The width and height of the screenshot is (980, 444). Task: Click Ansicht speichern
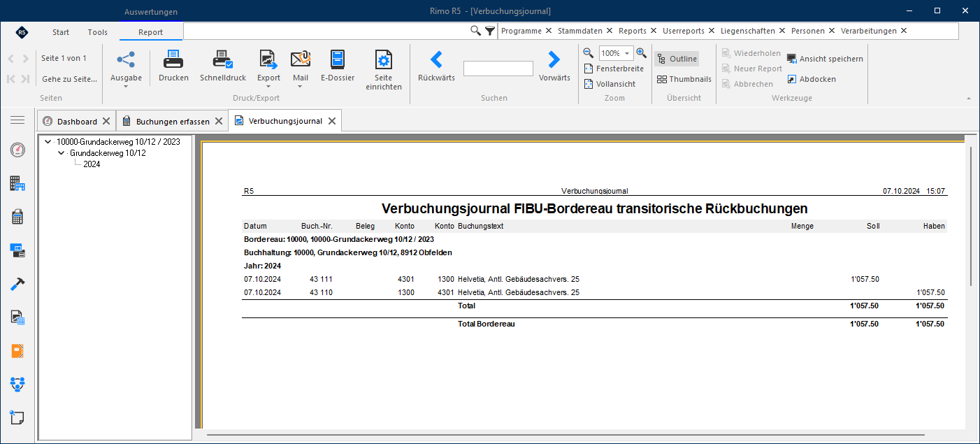point(825,59)
